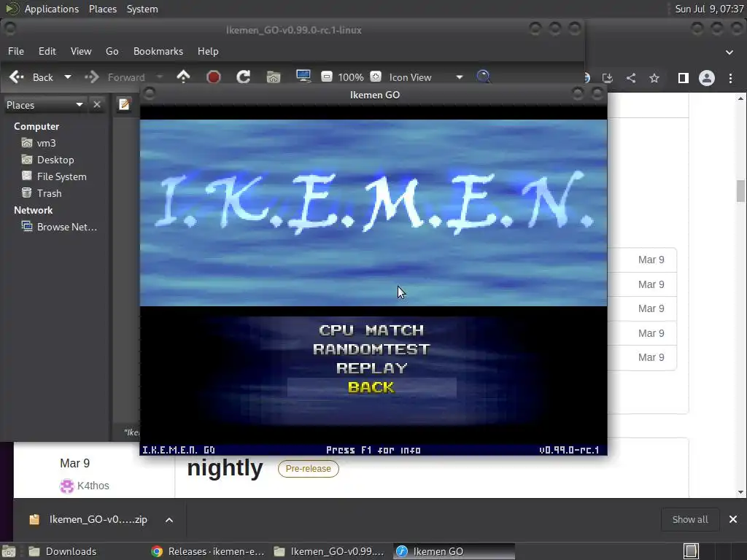The height and width of the screenshot is (560, 747).
Task: Open the View menu
Action: click(81, 51)
